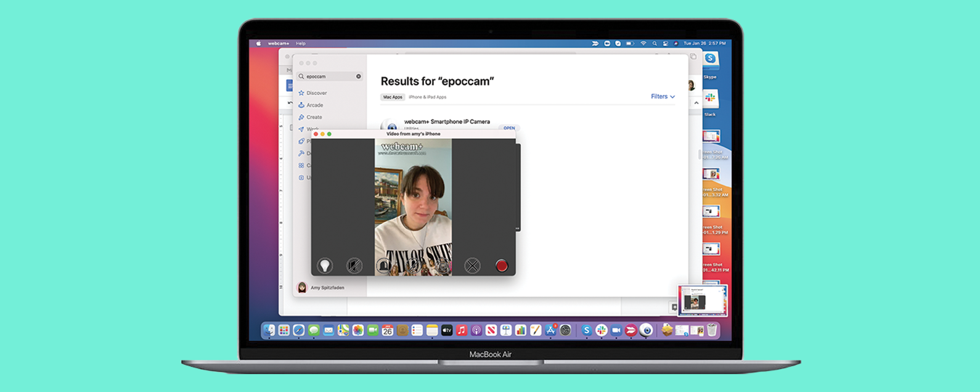Click the battery status icon in menu bar
This screenshot has width=980, height=392.
(630, 44)
